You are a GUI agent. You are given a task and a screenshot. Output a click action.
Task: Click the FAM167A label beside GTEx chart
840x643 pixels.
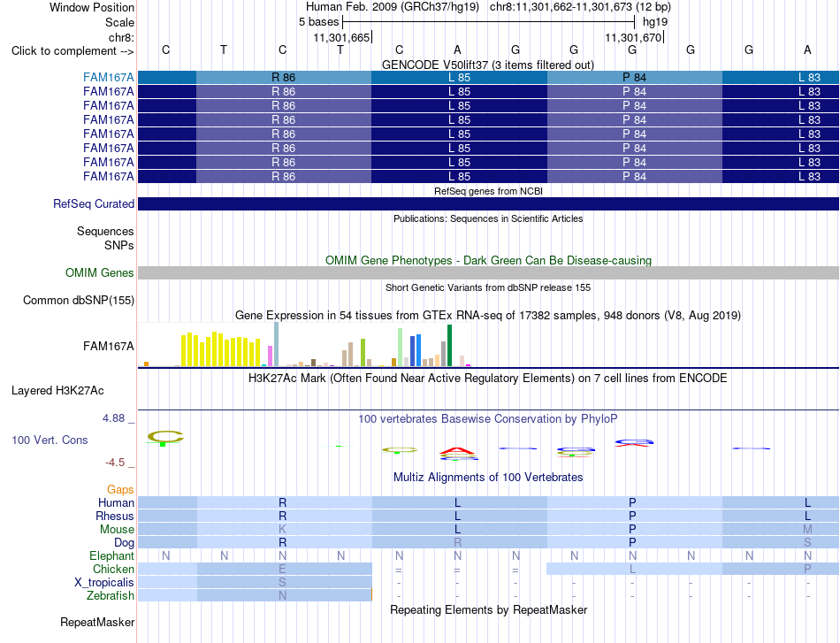108,346
